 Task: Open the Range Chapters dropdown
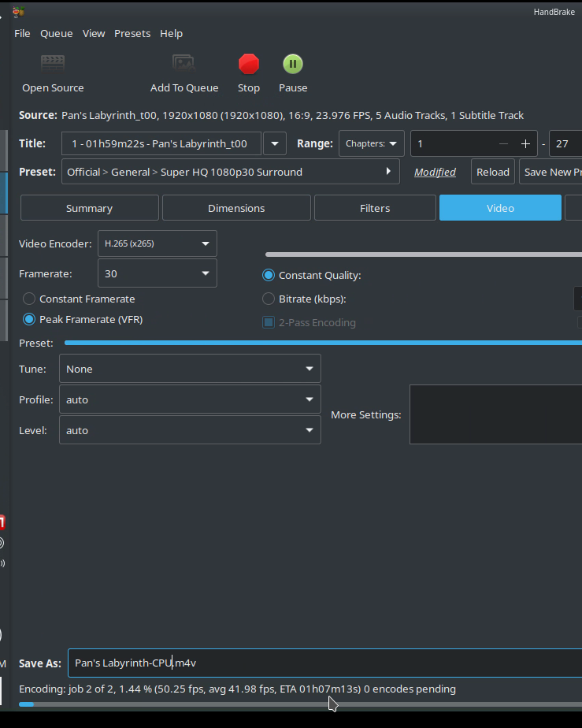point(371,143)
